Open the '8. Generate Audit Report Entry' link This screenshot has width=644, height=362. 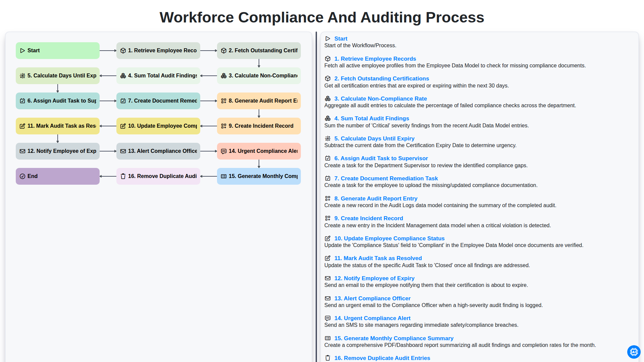[376, 198]
